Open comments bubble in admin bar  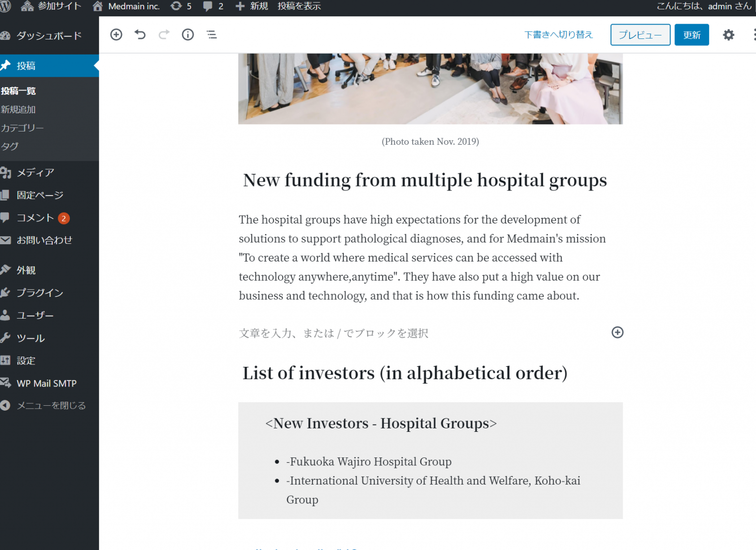(x=213, y=6)
